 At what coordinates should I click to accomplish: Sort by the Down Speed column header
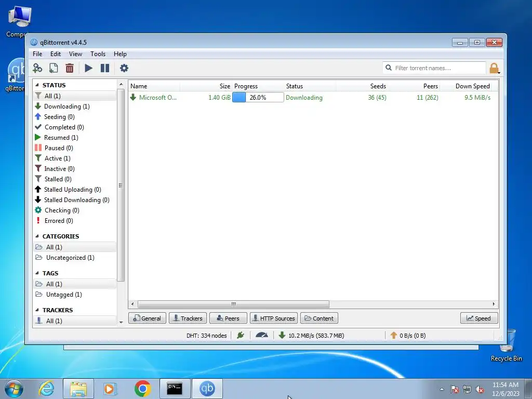pos(466,86)
